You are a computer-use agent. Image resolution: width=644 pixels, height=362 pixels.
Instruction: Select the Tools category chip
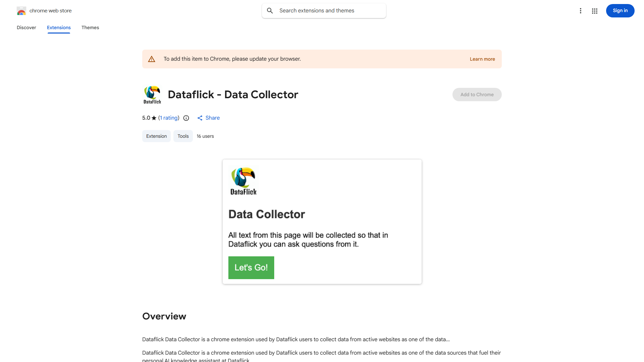[183, 136]
